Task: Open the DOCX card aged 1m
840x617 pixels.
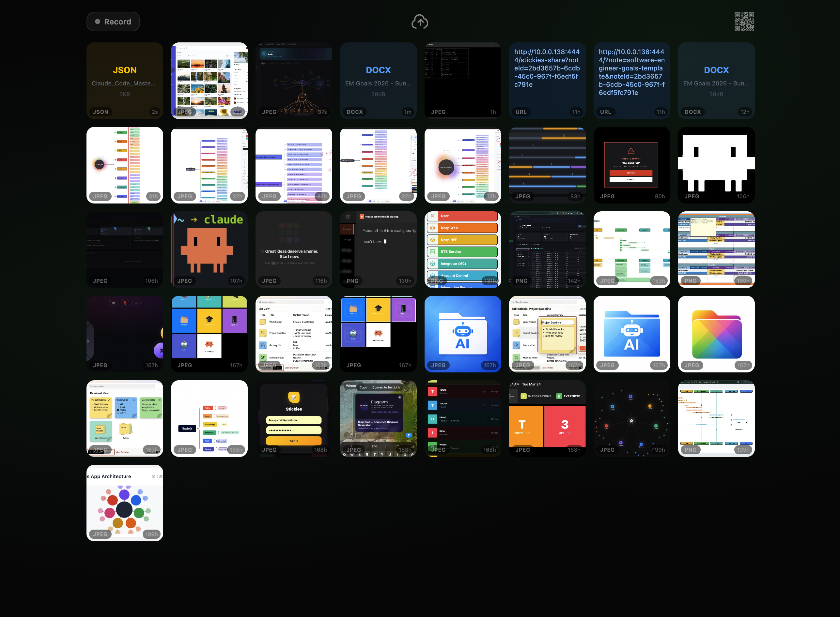Action: pyautogui.click(x=378, y=80)
